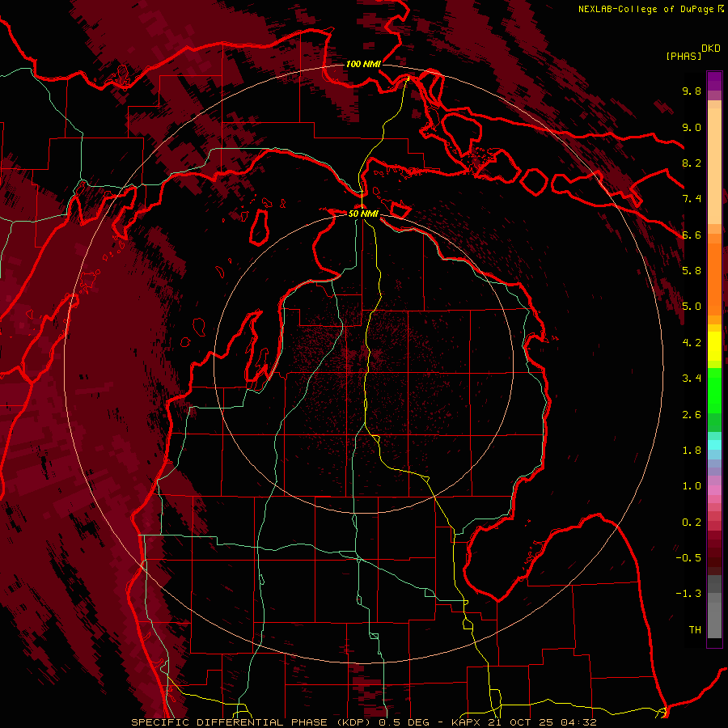Click the TH label at the scale bottom
The height and width of the screenshot is (728, 728).
point(695,630)
